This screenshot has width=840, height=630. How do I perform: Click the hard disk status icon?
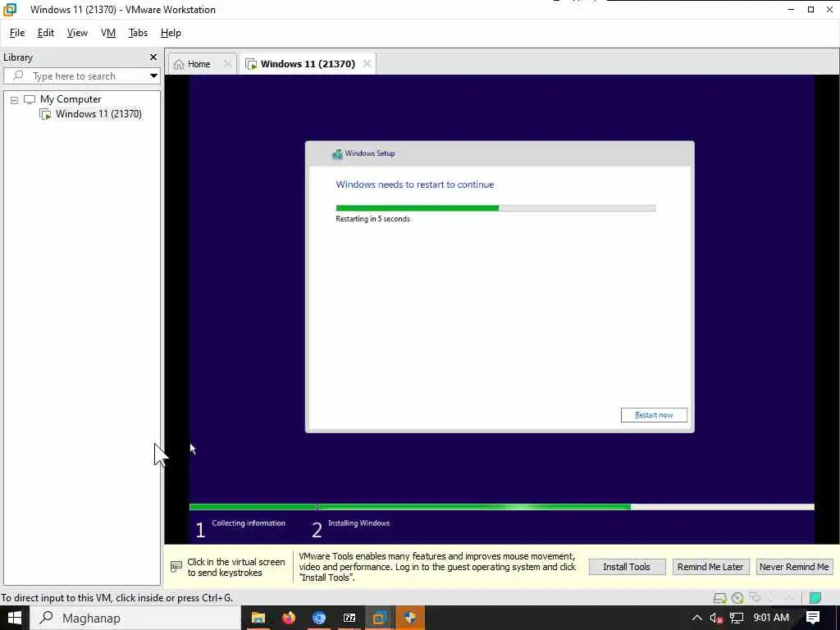point(720,598)
